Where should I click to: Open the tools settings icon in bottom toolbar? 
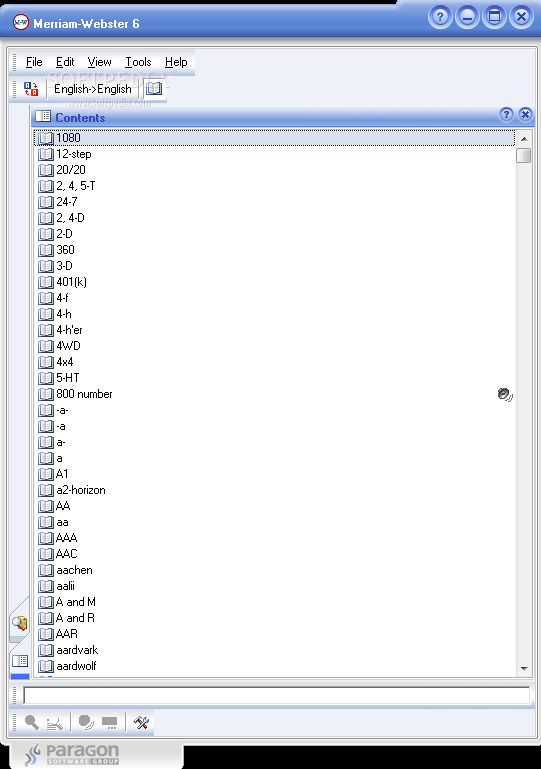141,722
